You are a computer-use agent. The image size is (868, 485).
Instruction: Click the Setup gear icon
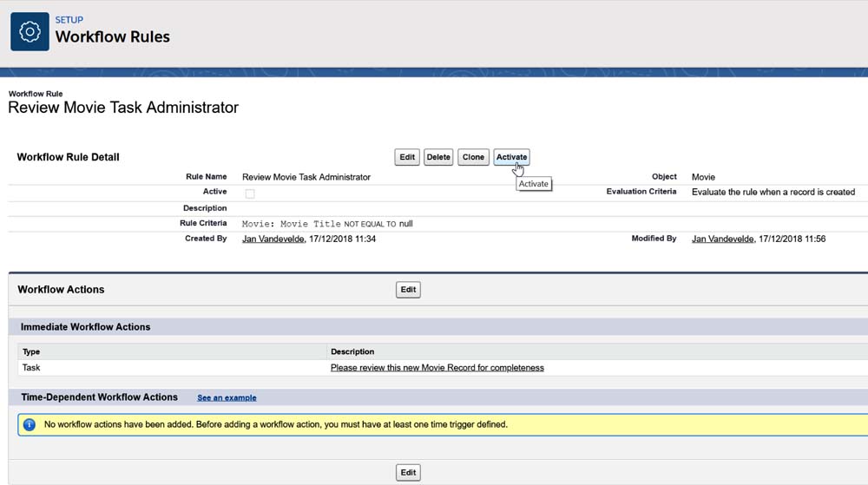30,32
